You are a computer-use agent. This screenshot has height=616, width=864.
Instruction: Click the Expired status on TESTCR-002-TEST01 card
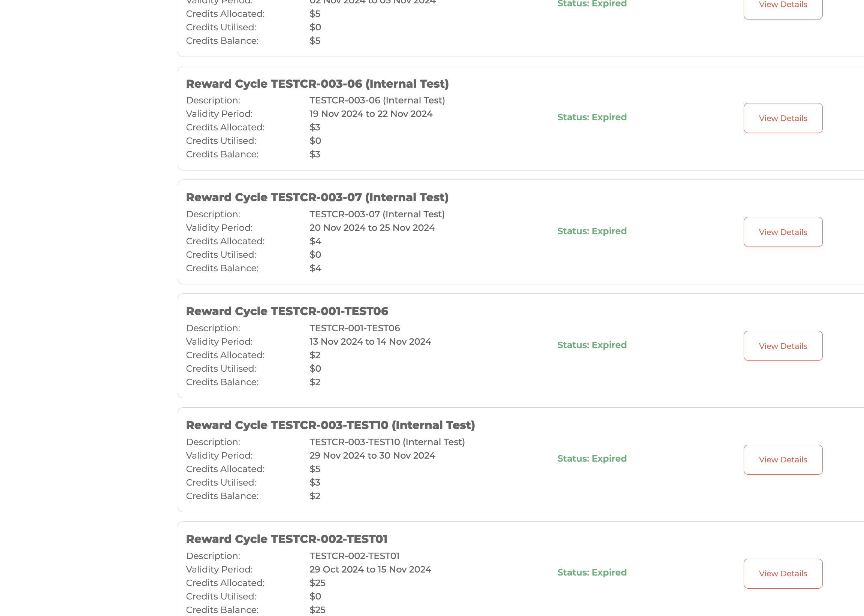[592, 572]
